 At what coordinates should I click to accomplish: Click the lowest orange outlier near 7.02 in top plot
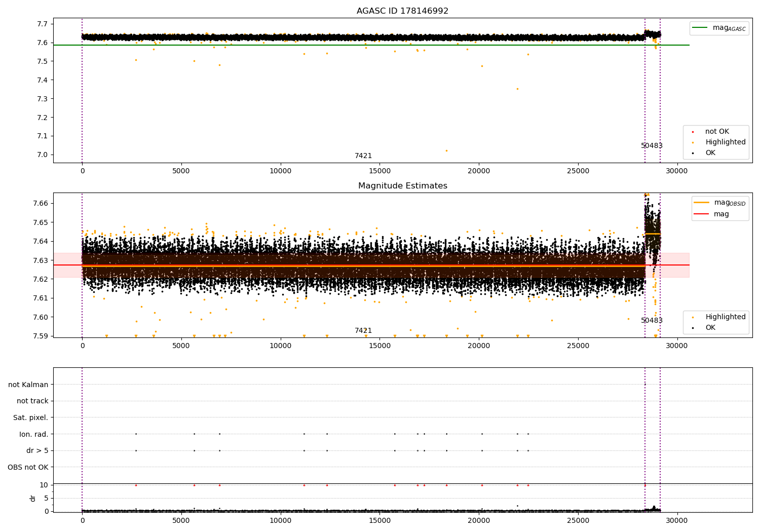click(x=446, y=150)
